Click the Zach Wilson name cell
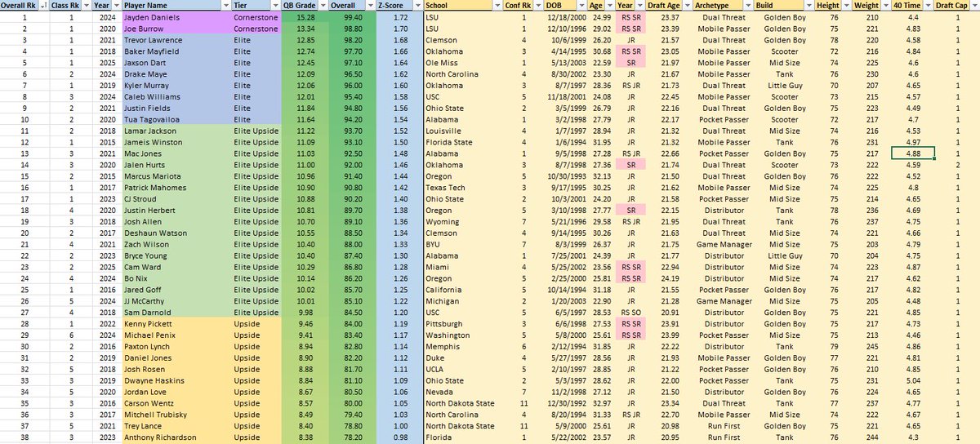The width and height of the screenshot is (980, 444). tap(176, 244)
